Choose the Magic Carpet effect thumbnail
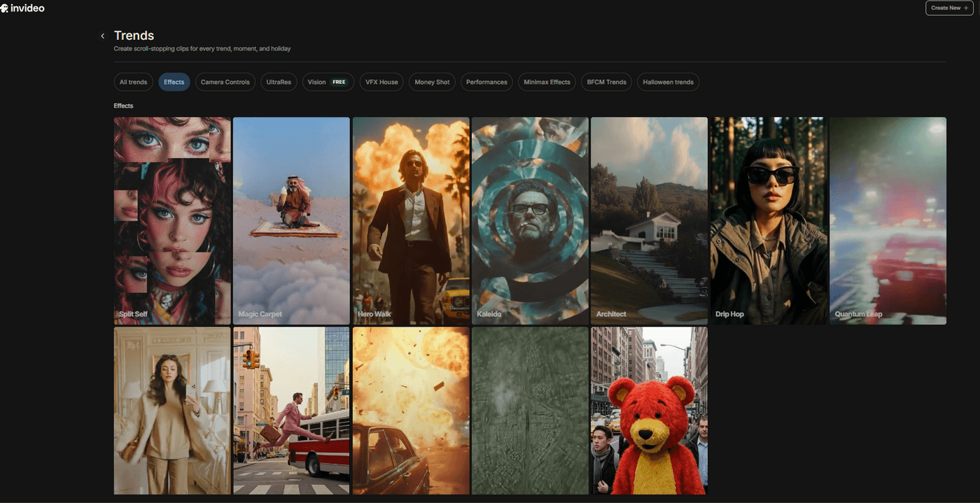 291,220
